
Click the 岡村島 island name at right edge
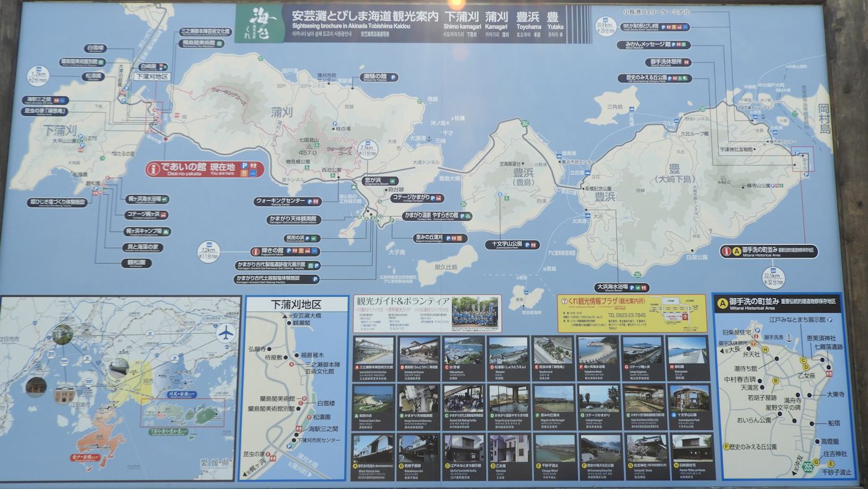point(825,119)
